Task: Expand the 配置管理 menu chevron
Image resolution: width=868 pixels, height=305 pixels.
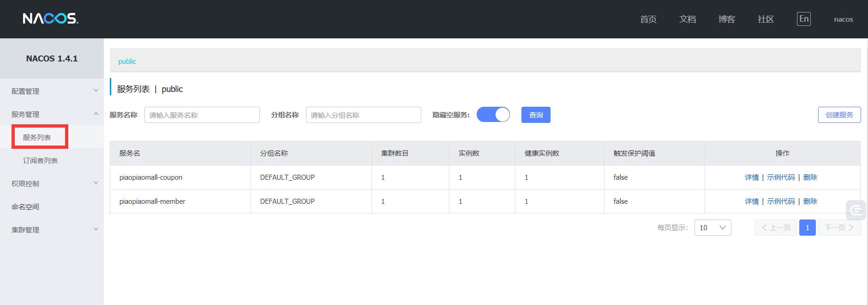Action: tap(96, 91)
